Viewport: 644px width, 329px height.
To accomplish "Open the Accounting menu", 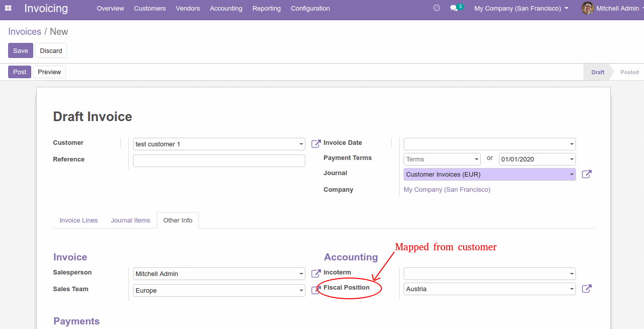I will pyautogui.click(x=226, y=9).
